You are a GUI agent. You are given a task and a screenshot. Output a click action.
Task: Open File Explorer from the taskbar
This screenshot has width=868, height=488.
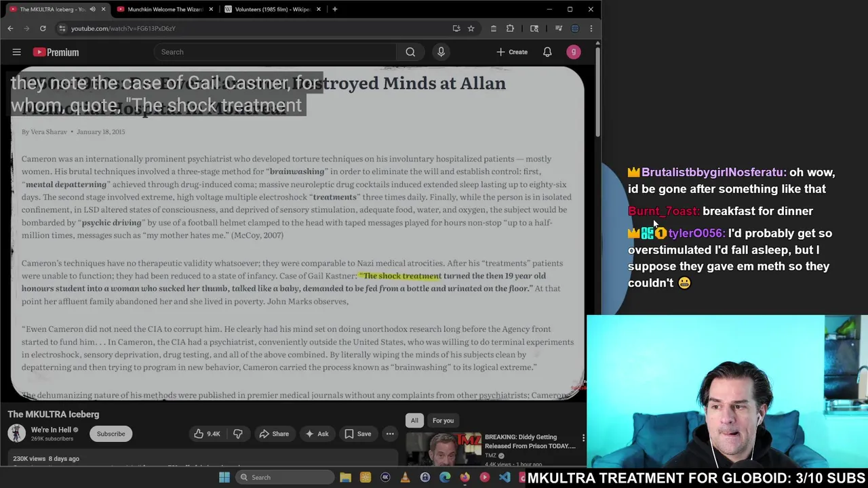[x=345, y=477]
